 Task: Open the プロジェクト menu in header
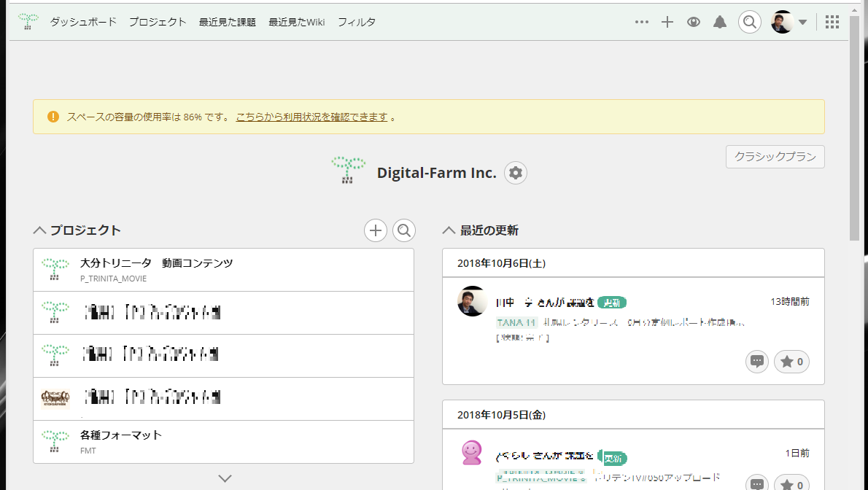coord(158,22)
